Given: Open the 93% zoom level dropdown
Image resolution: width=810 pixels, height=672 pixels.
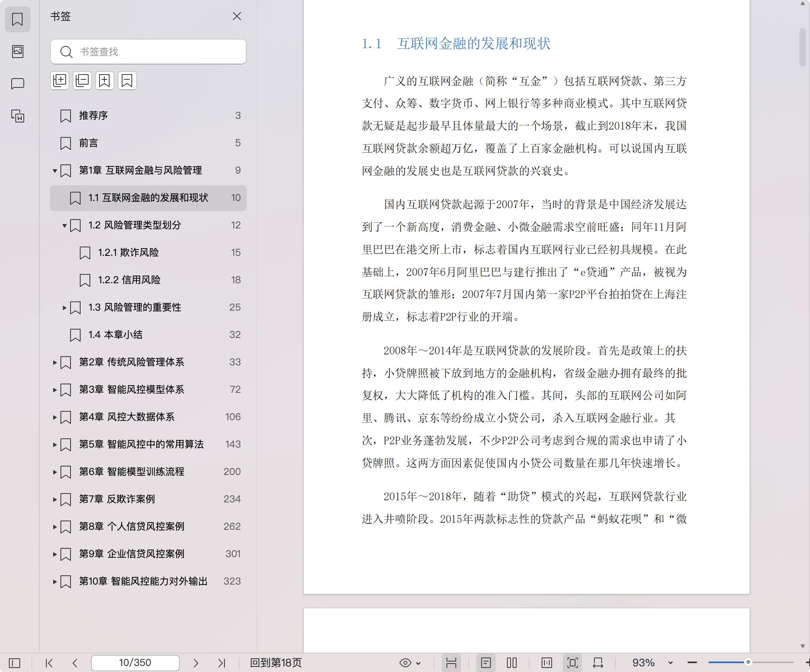Looking at the screenshot, I should pyautogui.click(x=671, y=663).
